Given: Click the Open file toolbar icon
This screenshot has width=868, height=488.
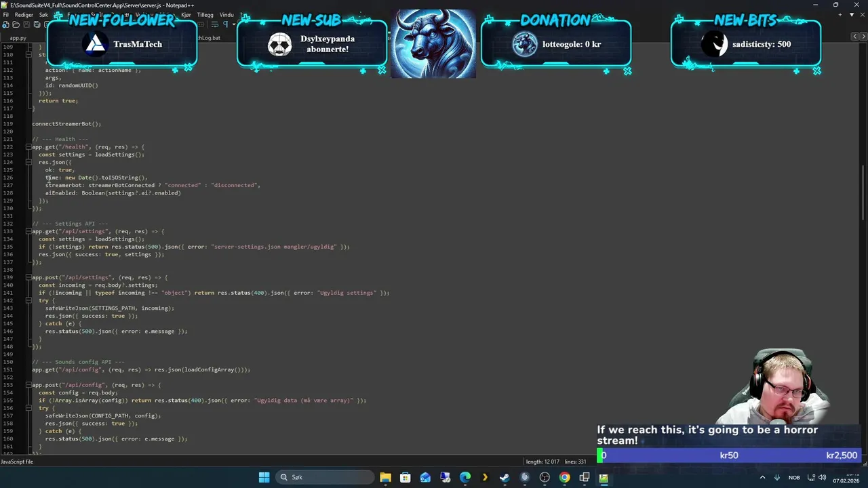Looking at the screenshot, I should [16, 24].
